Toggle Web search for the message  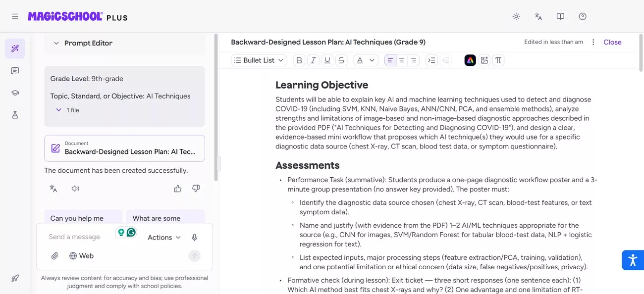(x=81, y=255)
